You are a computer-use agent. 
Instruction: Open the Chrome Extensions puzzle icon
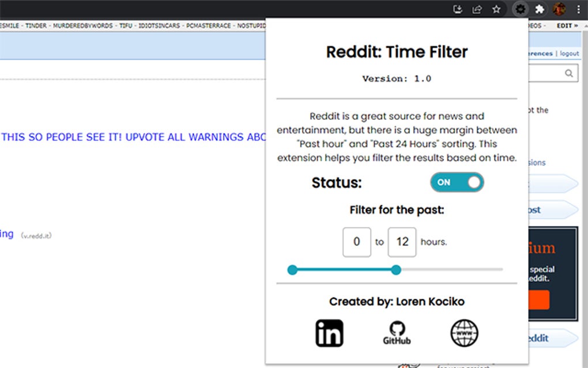539,9
